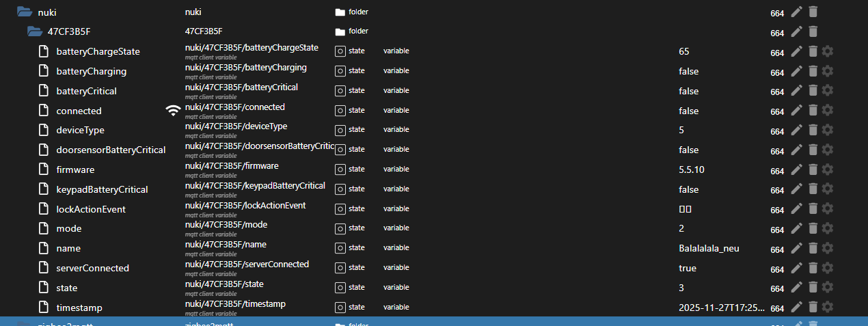Viewport: 868px width, 326px height.
Task: Open settings for doorsensorBatteryCritical
Action: tap(828, 150)
